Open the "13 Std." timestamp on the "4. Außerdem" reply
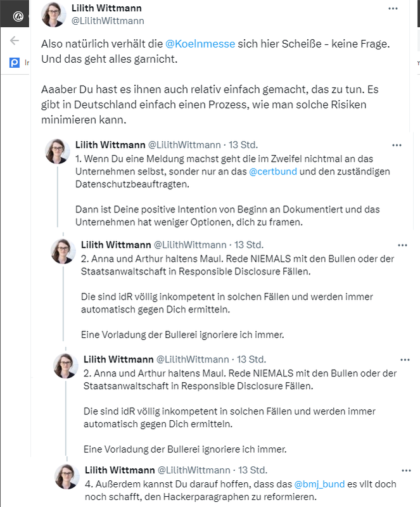The height and width of the screenshot is (507, 420). [253, 470]
